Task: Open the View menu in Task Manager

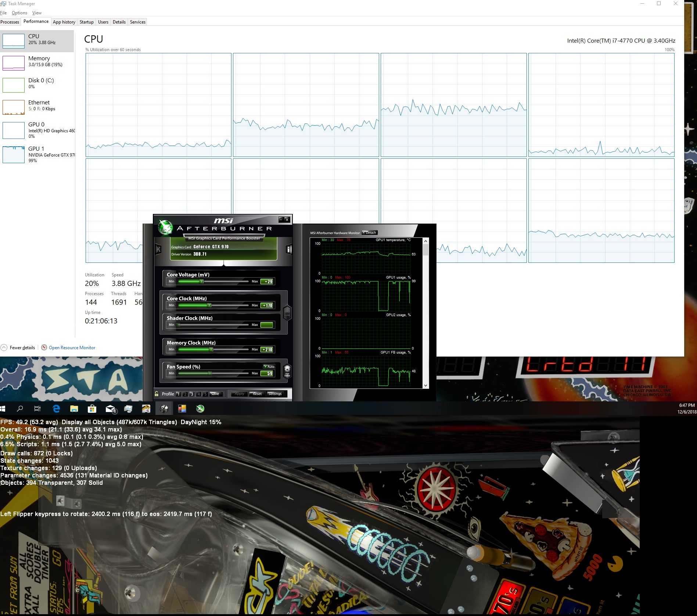Action: [x=37, y=13]
